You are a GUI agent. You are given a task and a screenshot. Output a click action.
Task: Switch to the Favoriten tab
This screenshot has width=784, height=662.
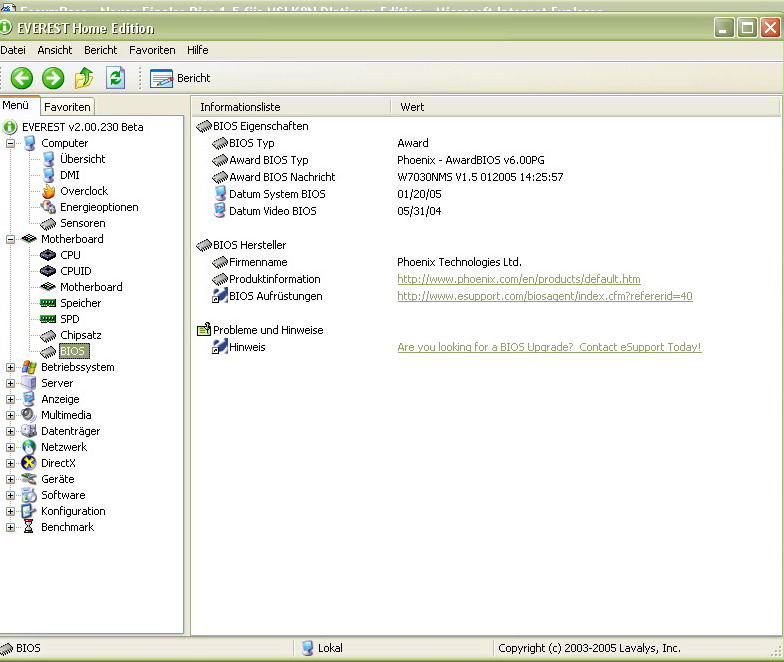tap(67, 107)
